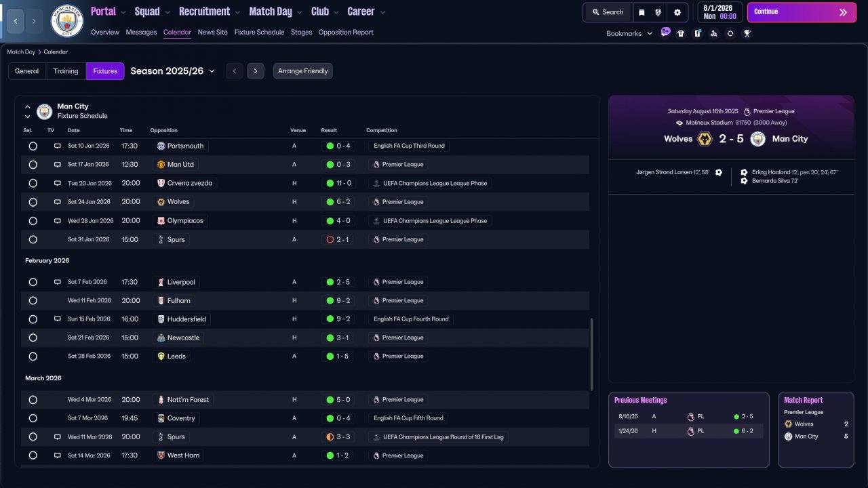This screenshot has height=488, width=868.
Task: Select the Leeds fixture radio button
Action: pyautogui.click(x=33, y=357)
